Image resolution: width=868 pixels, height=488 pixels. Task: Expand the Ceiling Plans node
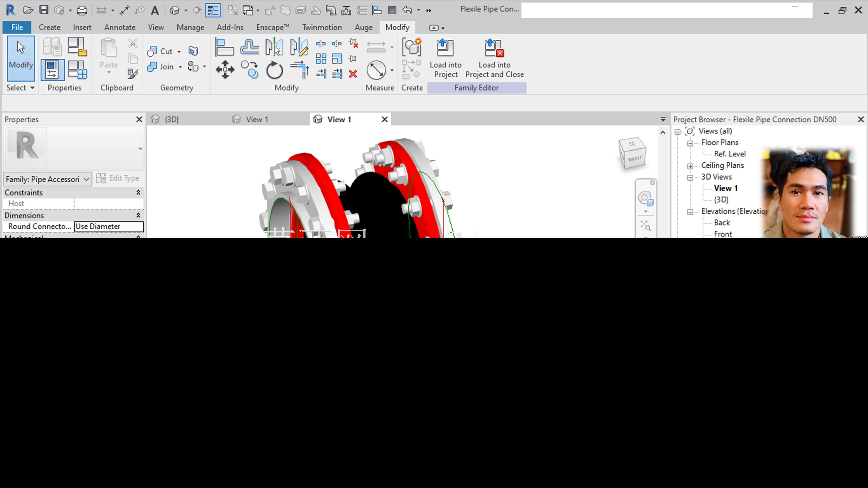(x=690, y=166)
